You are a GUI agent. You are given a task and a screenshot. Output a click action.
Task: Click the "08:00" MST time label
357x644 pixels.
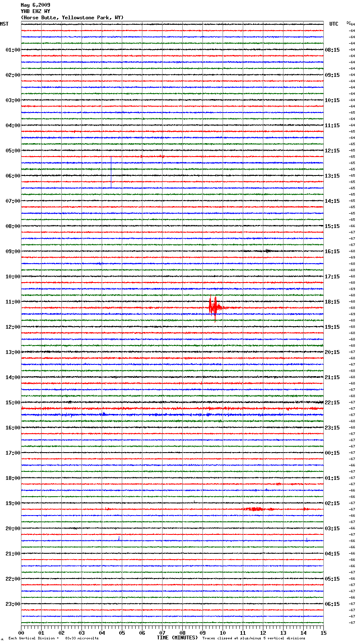click(x=13, y=226)
